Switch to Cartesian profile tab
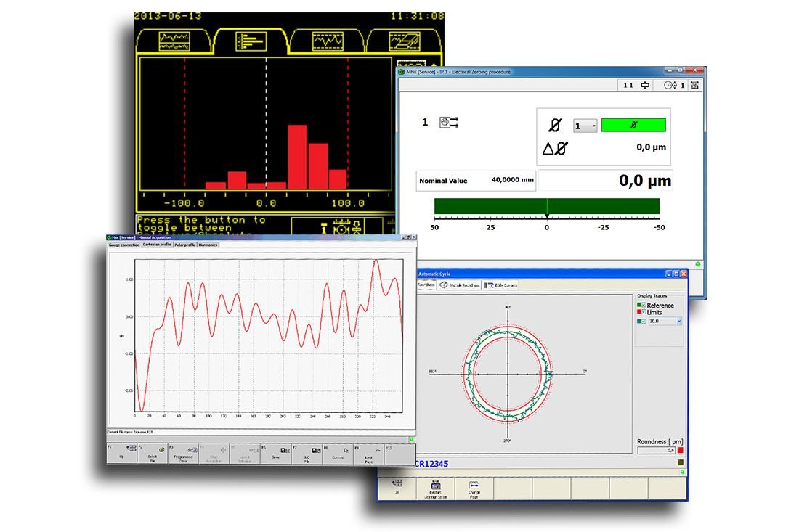 coord(157,245)
